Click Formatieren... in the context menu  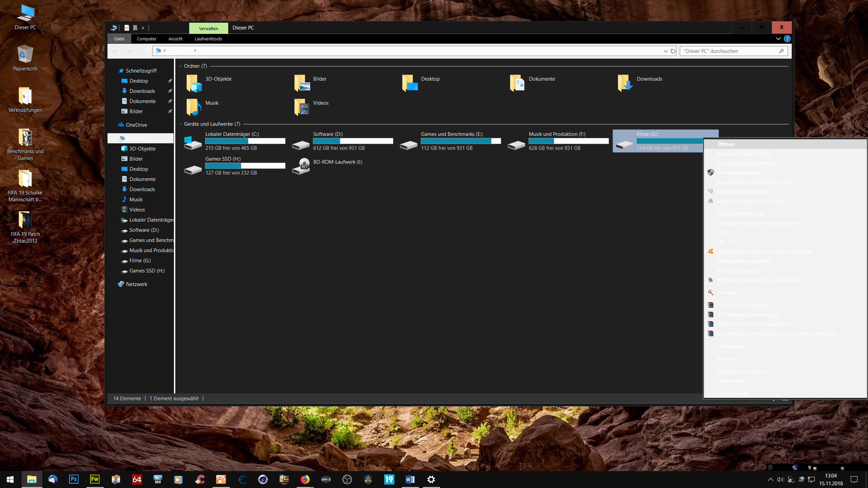point(732,346)
